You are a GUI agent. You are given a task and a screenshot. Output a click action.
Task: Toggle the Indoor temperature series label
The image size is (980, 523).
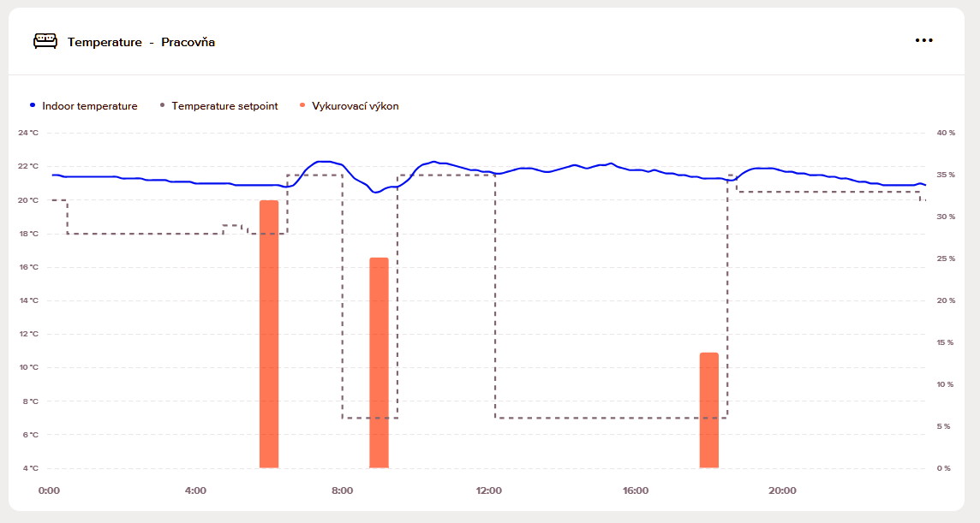tap(89, 106)
